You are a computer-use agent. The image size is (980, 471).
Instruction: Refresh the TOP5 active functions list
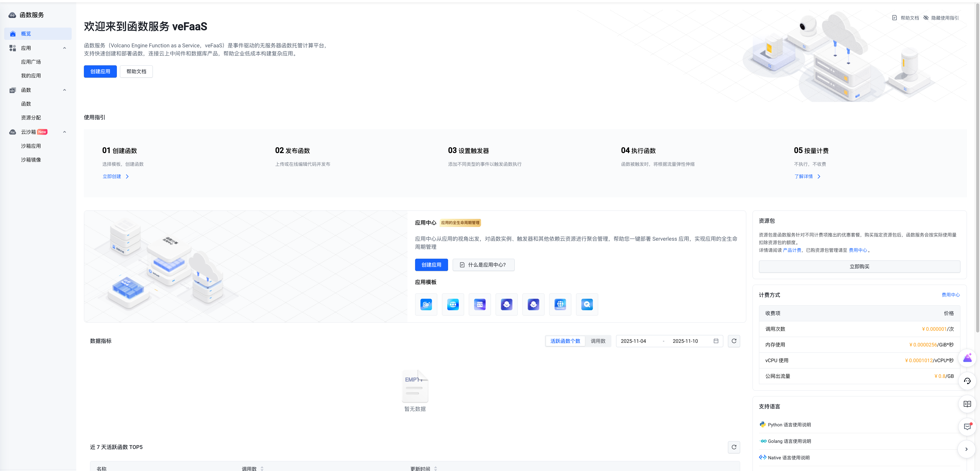pyautogui.click(x=734, y=447)
